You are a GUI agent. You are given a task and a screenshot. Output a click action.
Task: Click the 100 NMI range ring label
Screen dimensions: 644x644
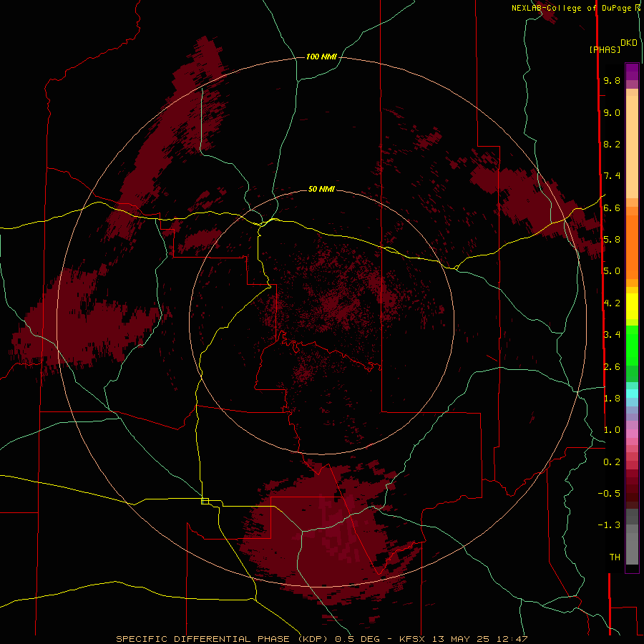tap(321, 57)
